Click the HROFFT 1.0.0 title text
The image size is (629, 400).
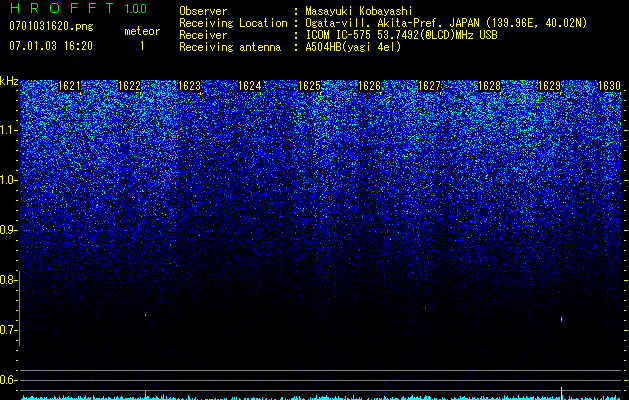point(78,8)
